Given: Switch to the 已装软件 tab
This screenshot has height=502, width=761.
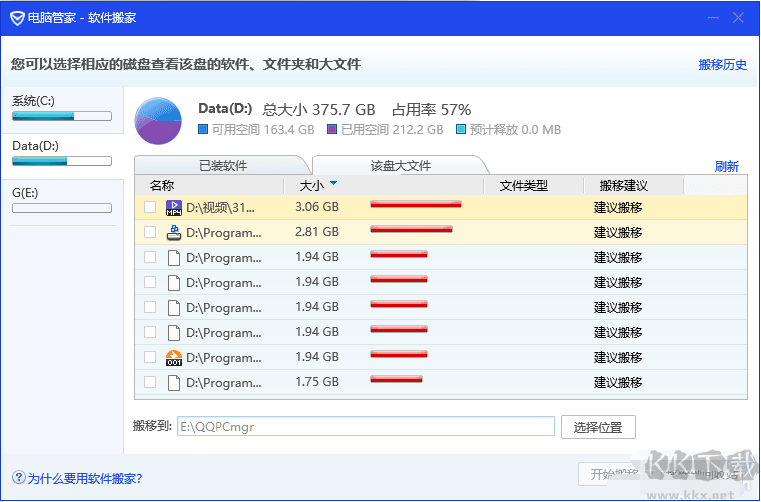Looking at the screenshot, I should 222,165.
